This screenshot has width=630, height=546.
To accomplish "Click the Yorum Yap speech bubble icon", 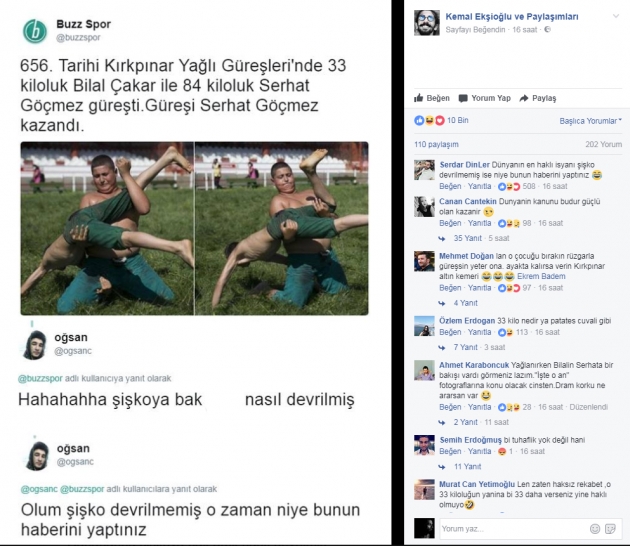I will [463, 98].
